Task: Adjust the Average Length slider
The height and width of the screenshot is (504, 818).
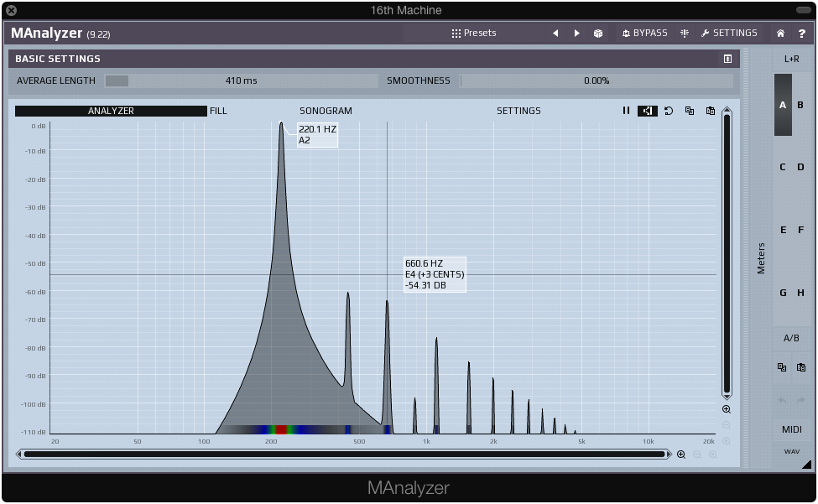Action: (242, 81)
